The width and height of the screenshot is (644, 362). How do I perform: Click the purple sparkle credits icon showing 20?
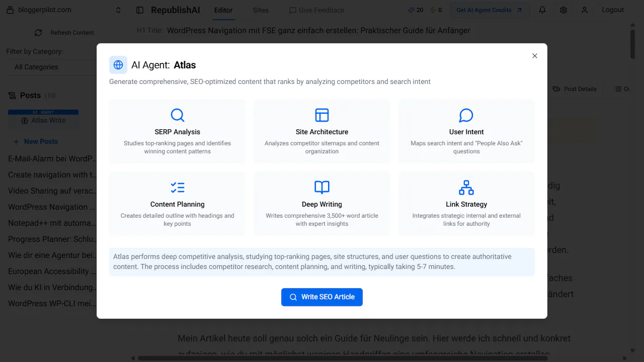pyautogui.click(x=411, y=10)
